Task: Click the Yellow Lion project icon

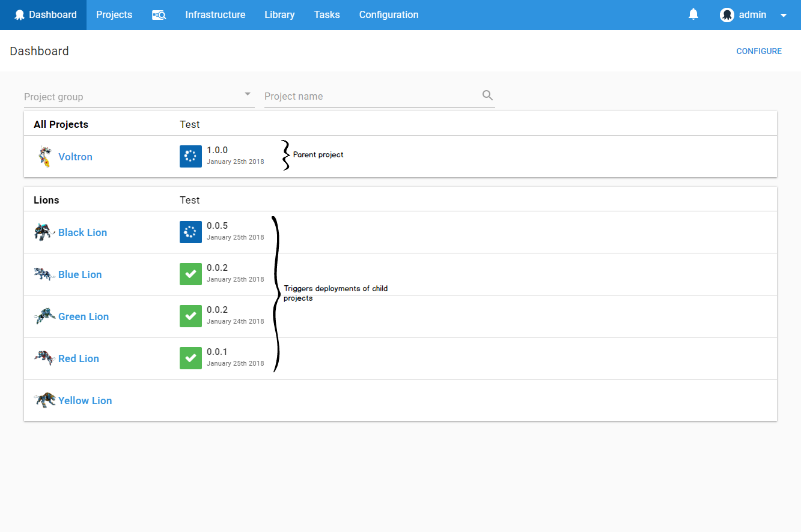Action: coord(44,400)
